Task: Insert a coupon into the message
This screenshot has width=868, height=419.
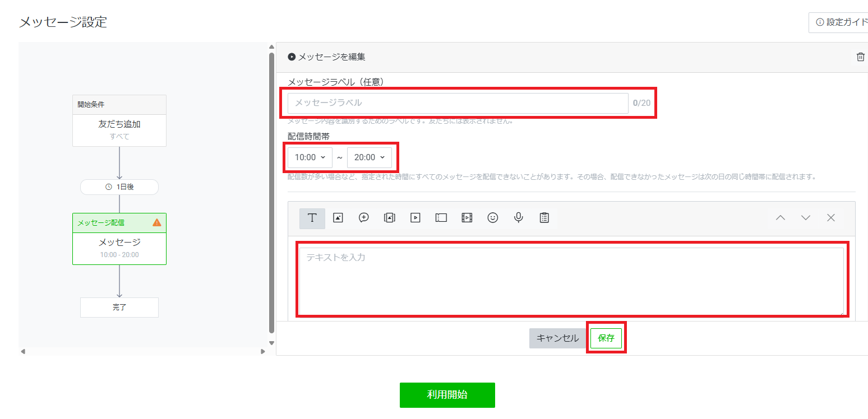Action: coord(441,218)
